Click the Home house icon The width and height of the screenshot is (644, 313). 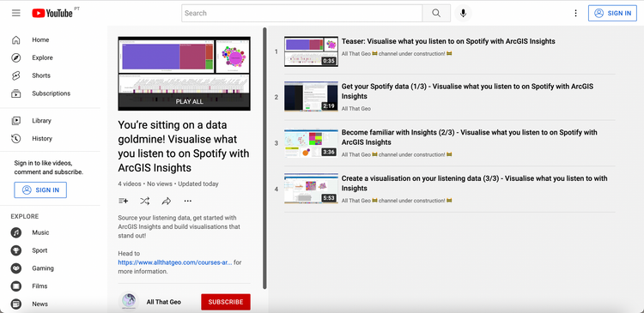[16, 39]
